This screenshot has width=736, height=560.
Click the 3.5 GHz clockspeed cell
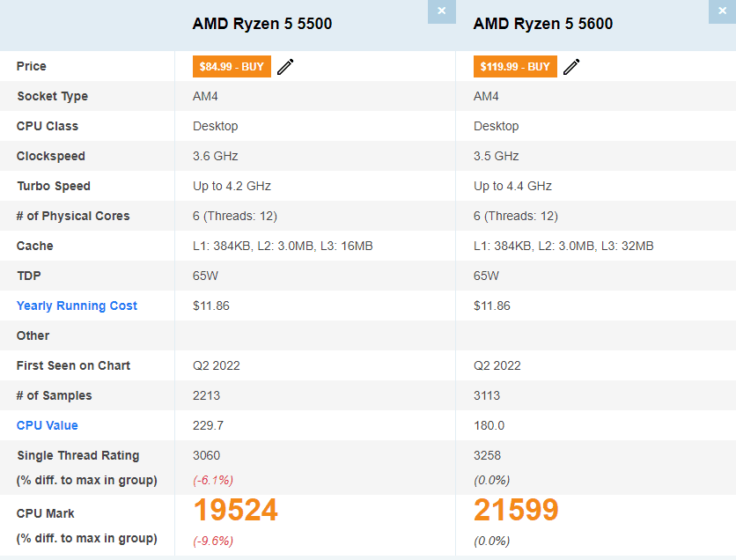(x=497, y=156)
